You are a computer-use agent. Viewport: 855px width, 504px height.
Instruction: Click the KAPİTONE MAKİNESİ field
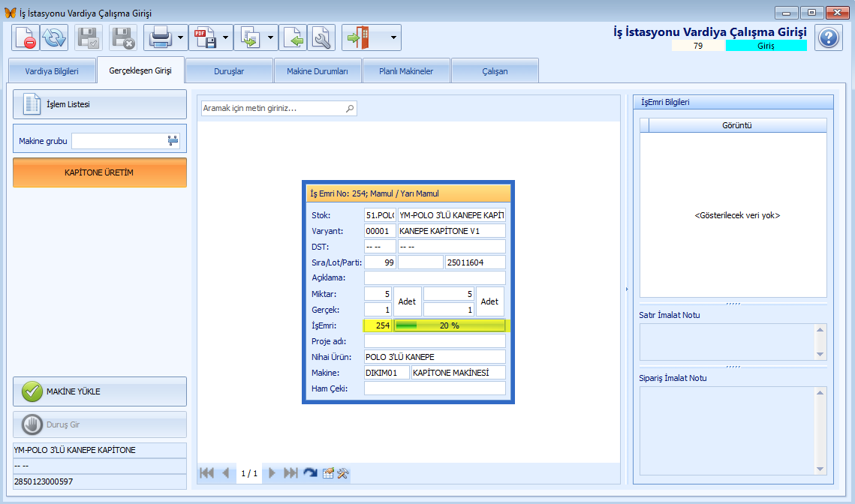pyautogui.click(x=458, y=373)
